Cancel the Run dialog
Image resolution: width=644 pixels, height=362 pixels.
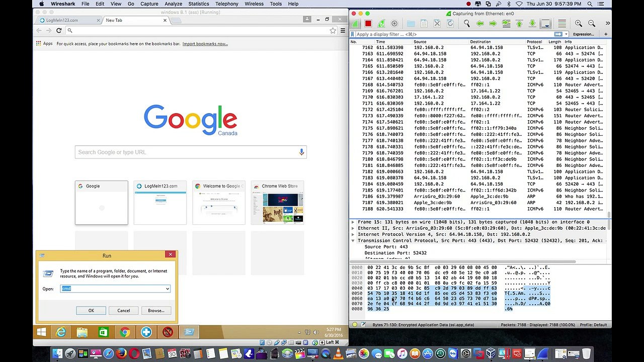pos(123,311)
